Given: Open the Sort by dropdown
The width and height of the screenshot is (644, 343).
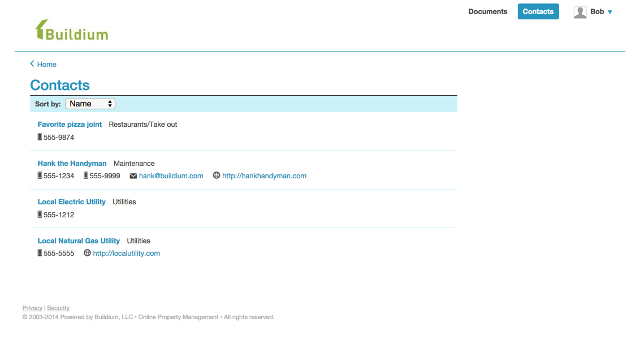Looking at the screenshot, I should [90, 104].
